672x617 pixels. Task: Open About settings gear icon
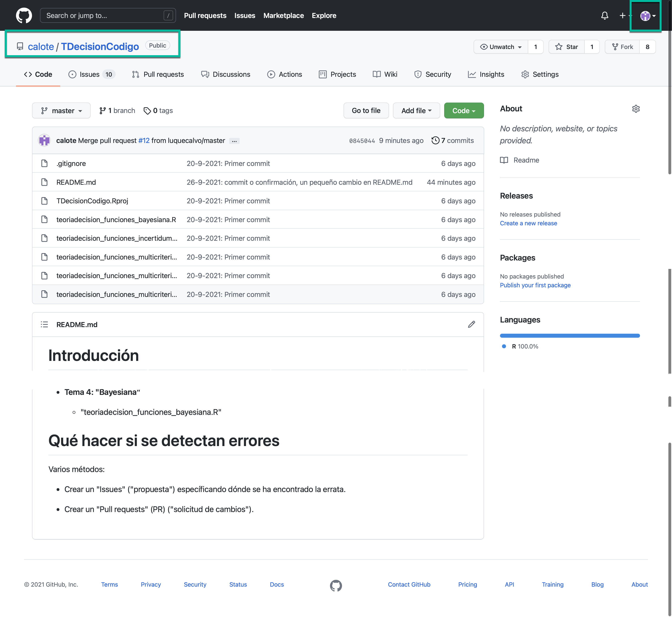click(x=636, y=109)
